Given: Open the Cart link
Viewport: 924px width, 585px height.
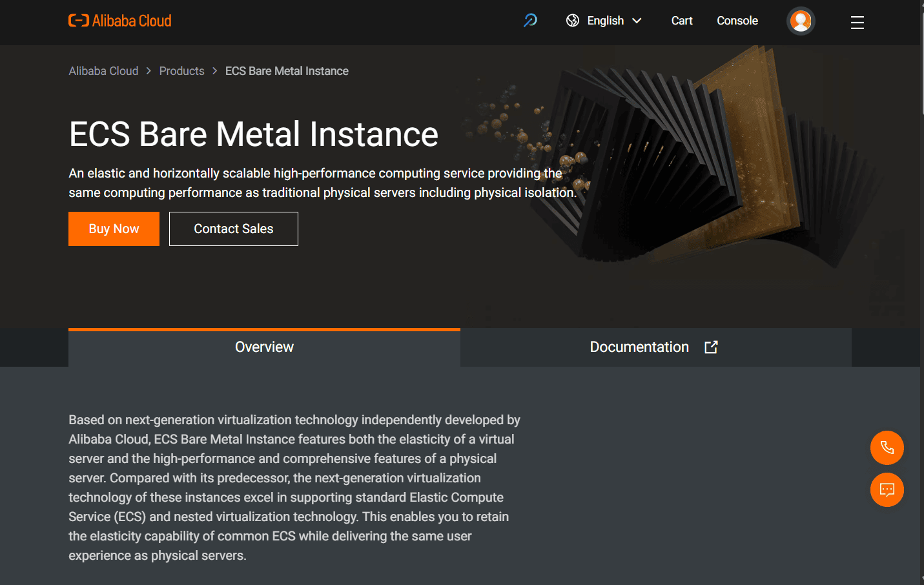Looking at the screenshot, I should tap(682, 21).
